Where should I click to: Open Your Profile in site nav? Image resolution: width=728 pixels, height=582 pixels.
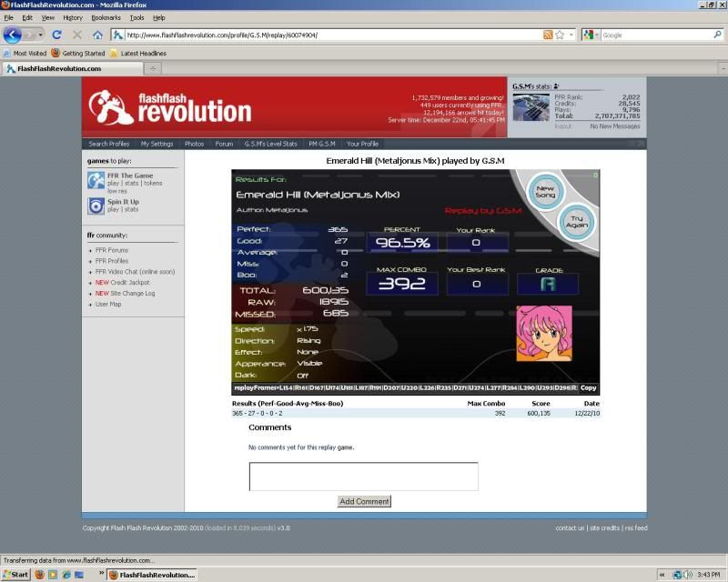point(362,144)
